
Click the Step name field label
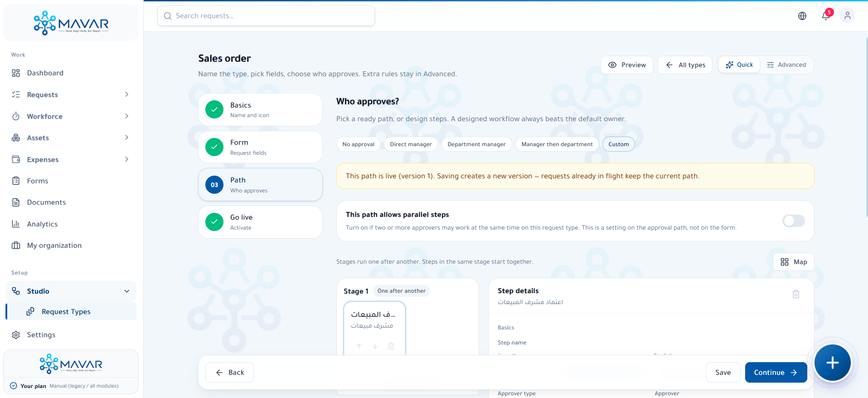[512, 343]
